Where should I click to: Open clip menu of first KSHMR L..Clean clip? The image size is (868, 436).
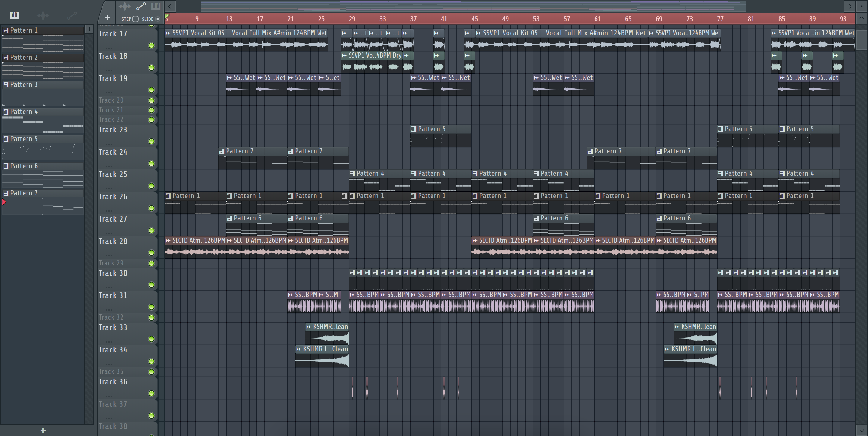[x=299, y=349]
